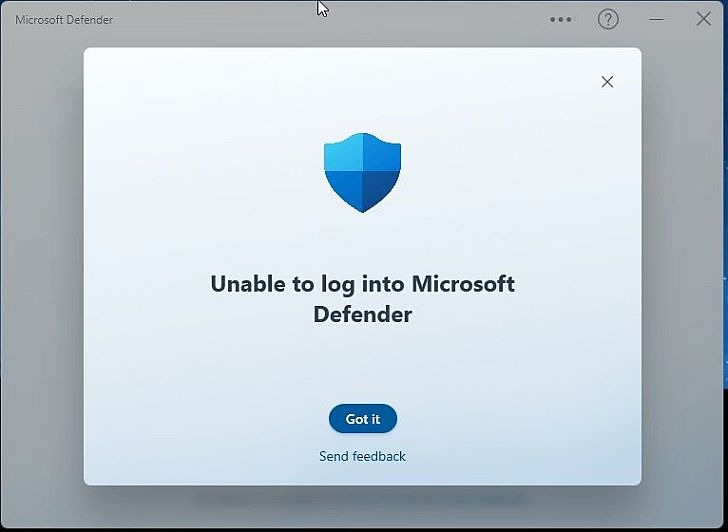
Task: Open the Send feedback link
Action: [x=362, y=456]
